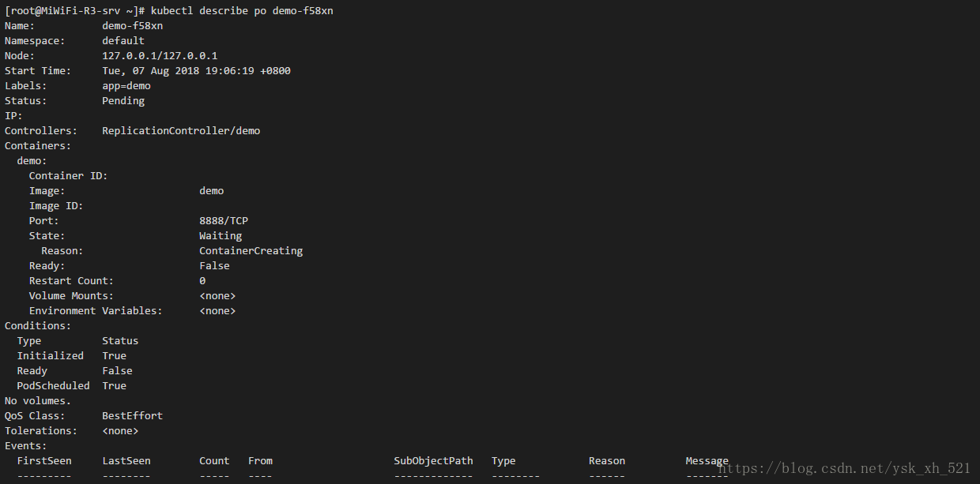Click the 8888/TCP port value
The width and height of the screenshot is (980, 484).
coord(224,220)
